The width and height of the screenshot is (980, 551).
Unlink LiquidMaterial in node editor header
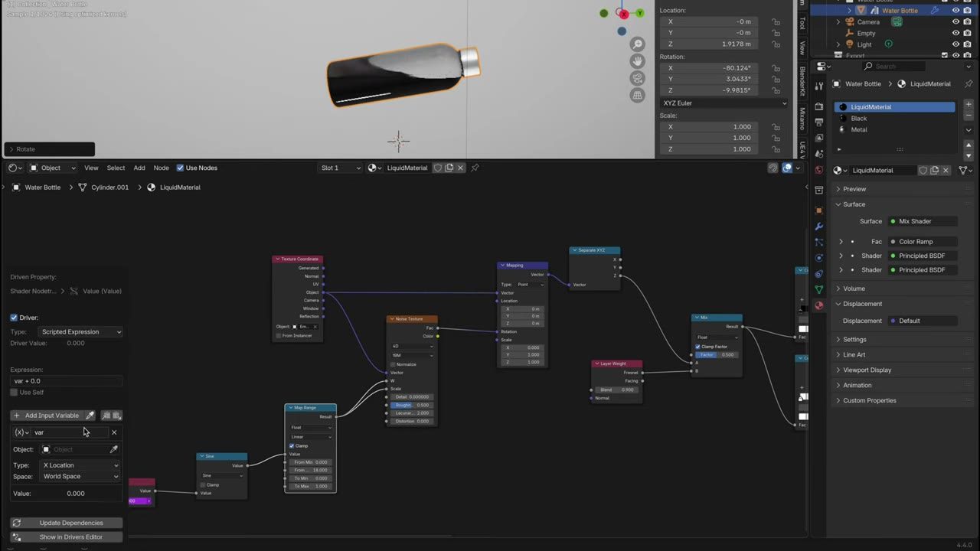[460, 168]
